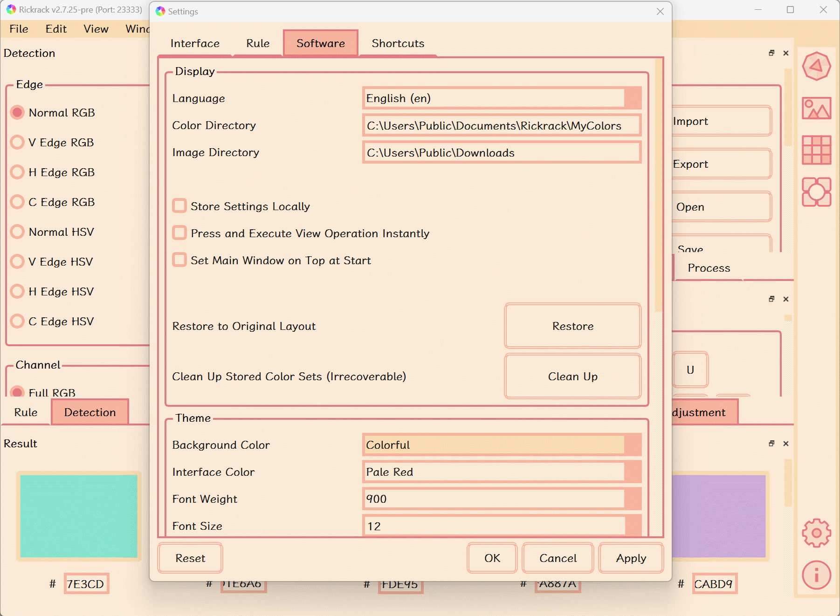Select V Edge HSV option
Screen dimensions: 840x616
pyautogui.click(x=52, y=262)
